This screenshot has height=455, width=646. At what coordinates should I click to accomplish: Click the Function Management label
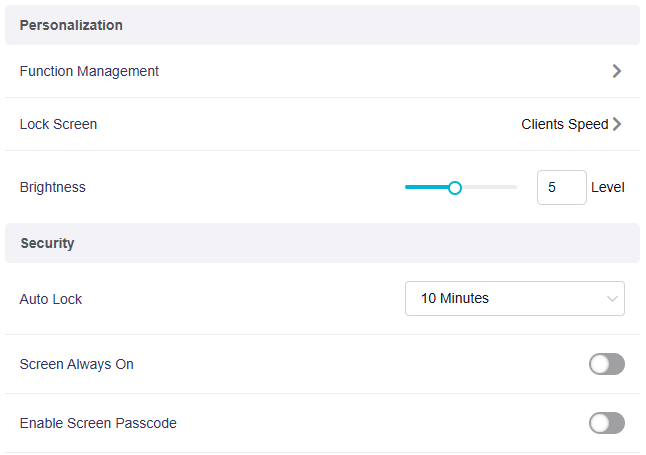click(89, 71)
